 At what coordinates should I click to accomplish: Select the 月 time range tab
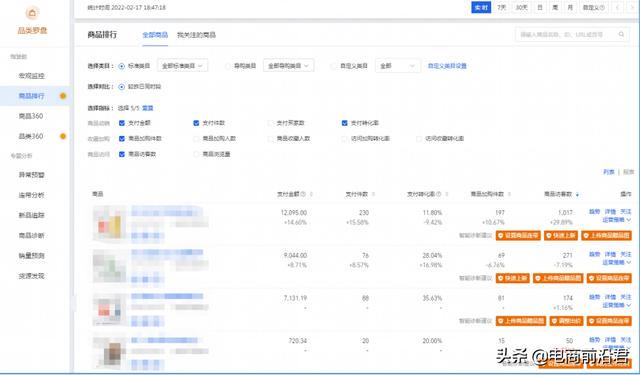point(570,7)
